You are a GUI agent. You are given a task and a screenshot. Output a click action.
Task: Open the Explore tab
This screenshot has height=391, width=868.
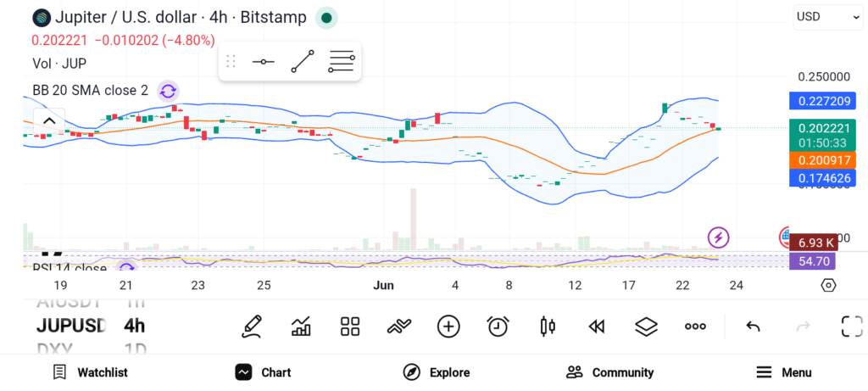(437, 372)
